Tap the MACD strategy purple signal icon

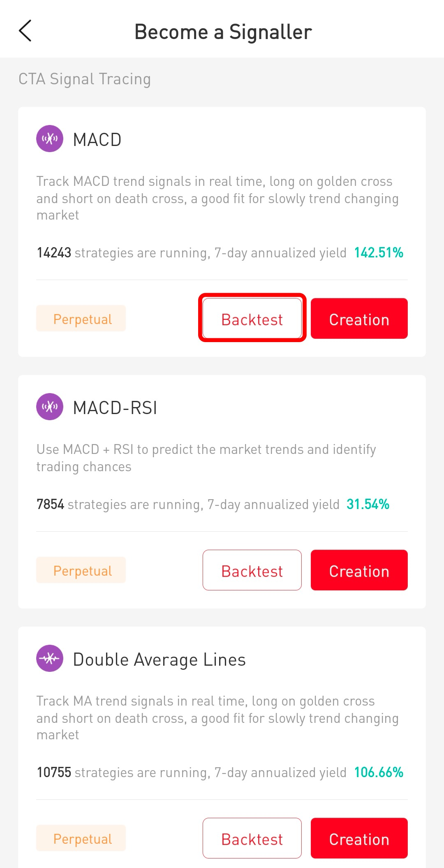[50, 139]
